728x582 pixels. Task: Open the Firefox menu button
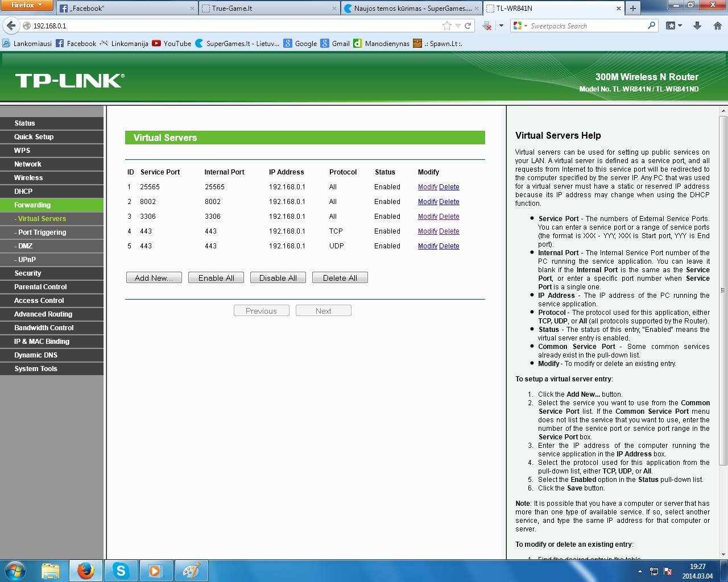[x=26, y=5]
